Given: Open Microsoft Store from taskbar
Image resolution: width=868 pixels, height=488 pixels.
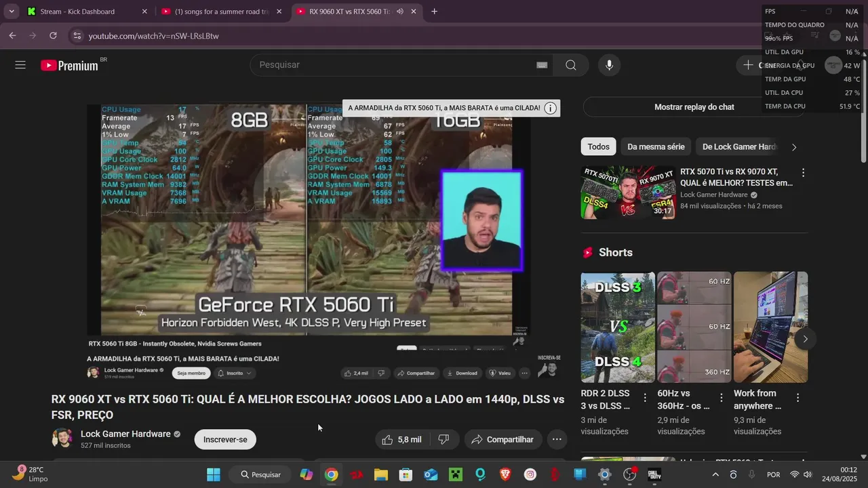Looking at the screenshot, I should 406,474.
